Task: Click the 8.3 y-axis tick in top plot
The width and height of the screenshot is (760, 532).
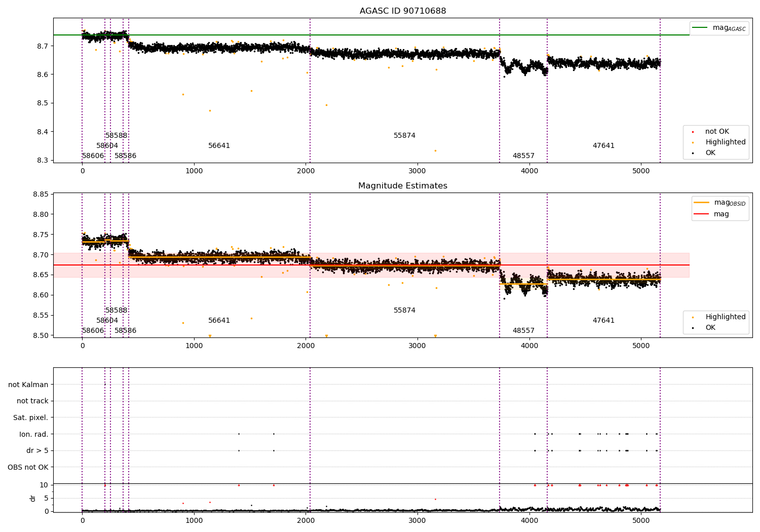Action: [43, 161]
